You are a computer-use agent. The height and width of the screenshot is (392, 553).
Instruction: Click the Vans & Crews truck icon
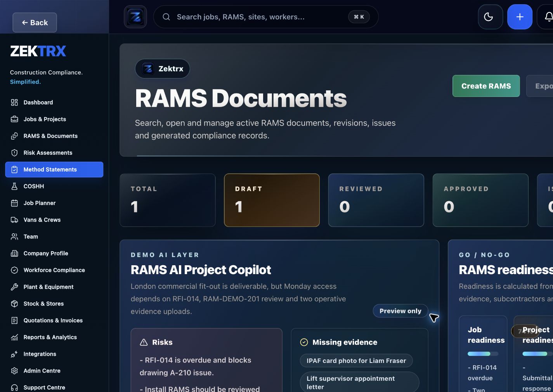click(x=14, y=220)
